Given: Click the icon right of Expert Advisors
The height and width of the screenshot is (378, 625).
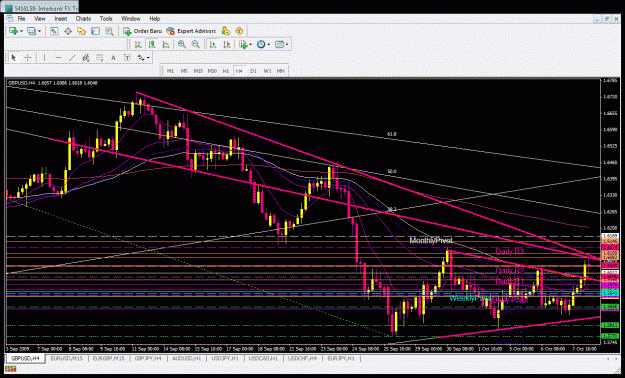Looking at the screenshot, I should 226,31.
